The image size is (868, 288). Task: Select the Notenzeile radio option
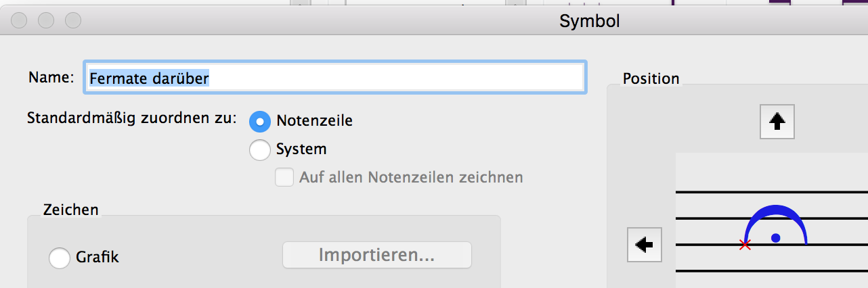coord(260,121)
